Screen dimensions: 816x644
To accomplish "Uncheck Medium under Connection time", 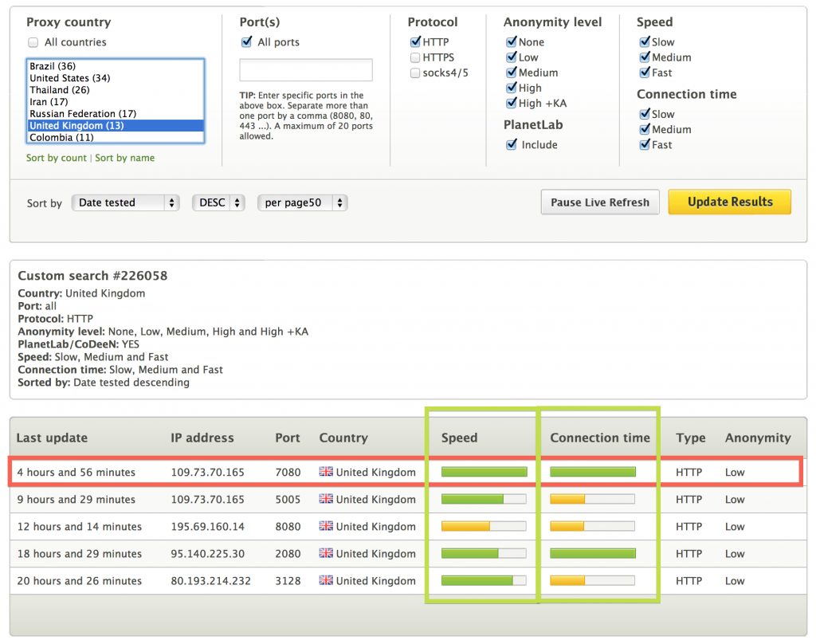I will [x=645, y=129].
